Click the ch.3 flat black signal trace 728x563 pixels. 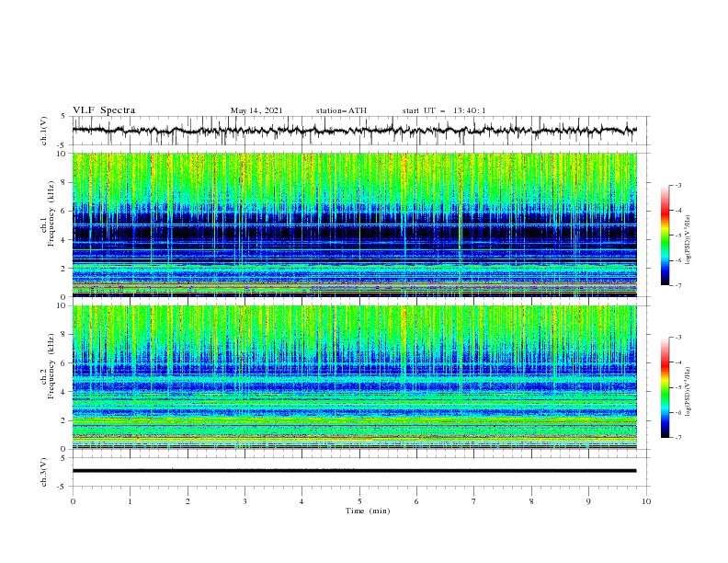point(354,471)
